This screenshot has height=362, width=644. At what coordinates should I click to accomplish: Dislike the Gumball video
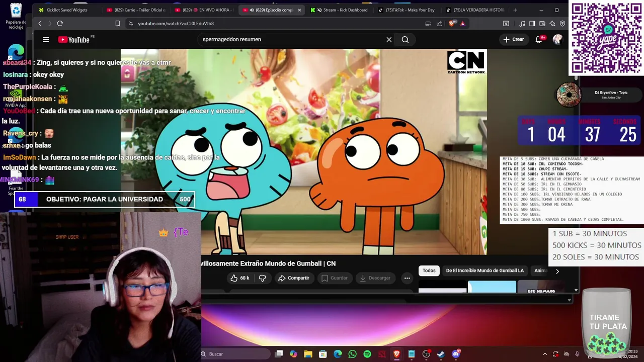coord(262,278)
